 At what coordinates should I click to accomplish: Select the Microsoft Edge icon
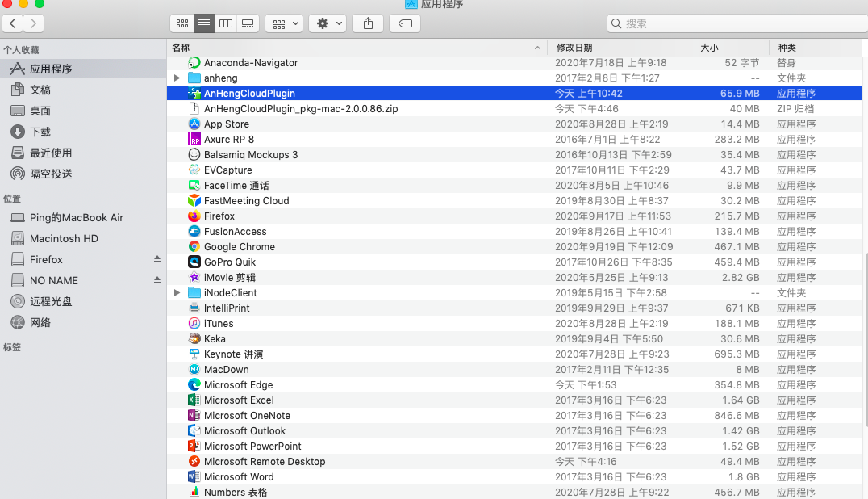[194, 384]
